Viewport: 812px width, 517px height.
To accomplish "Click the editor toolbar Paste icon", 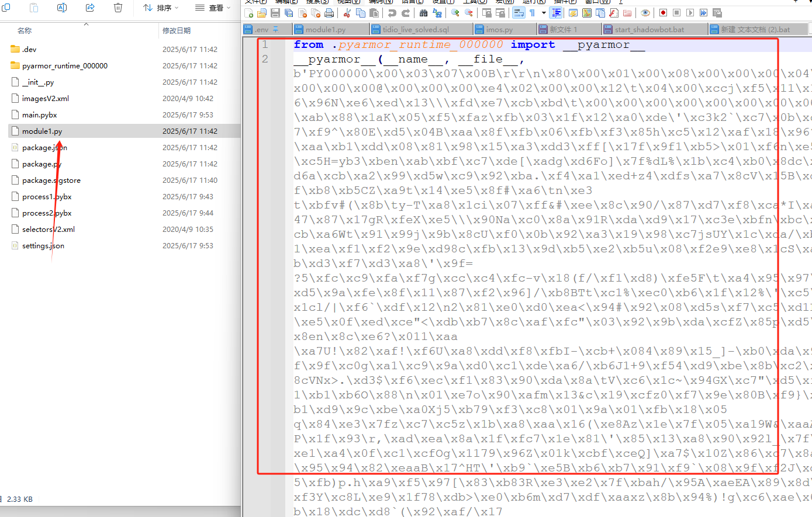I will click(374, 13).
